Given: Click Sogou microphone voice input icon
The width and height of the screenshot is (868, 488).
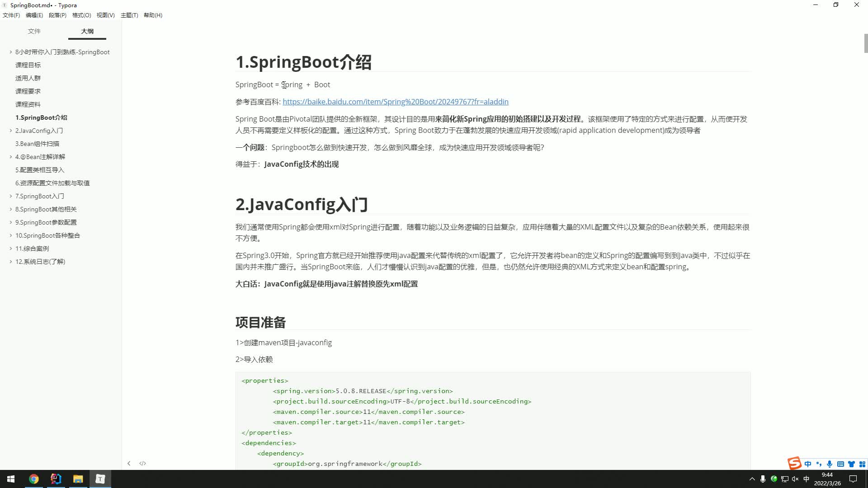Looking at the screenshot, I should coord(830,464).
